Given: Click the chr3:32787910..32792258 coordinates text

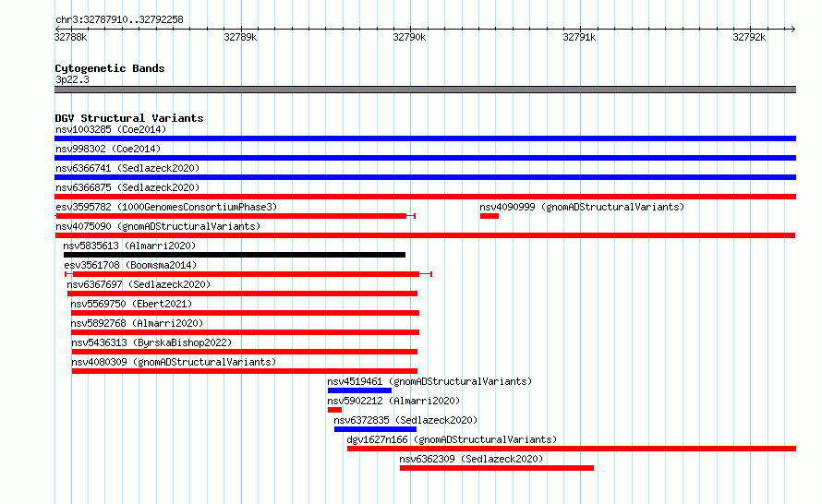Looking at the screenshot, I should point(119,19).
